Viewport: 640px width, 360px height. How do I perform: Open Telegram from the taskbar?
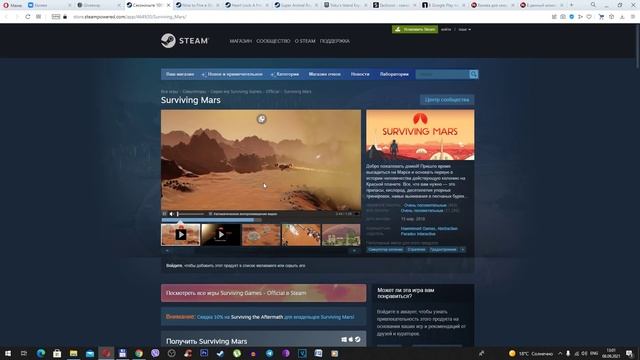point(269,353)
